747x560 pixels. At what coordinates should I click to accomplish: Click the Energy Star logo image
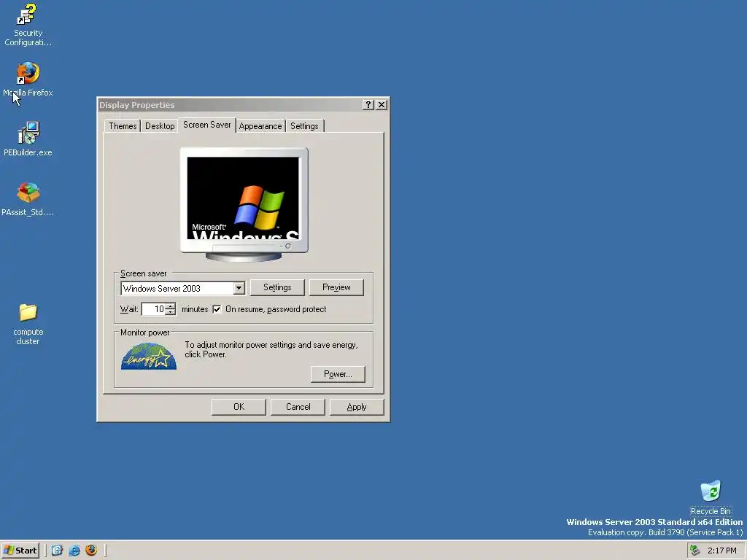[x=149, y=356]
